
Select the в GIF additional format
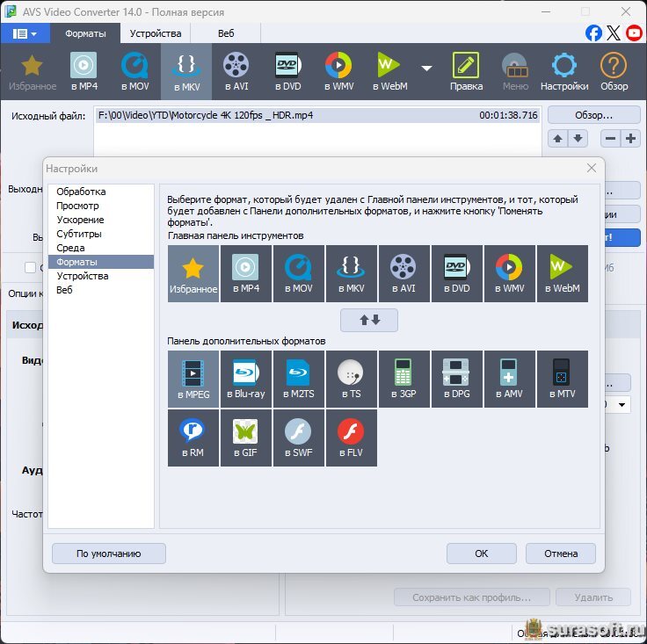point(246,438)
